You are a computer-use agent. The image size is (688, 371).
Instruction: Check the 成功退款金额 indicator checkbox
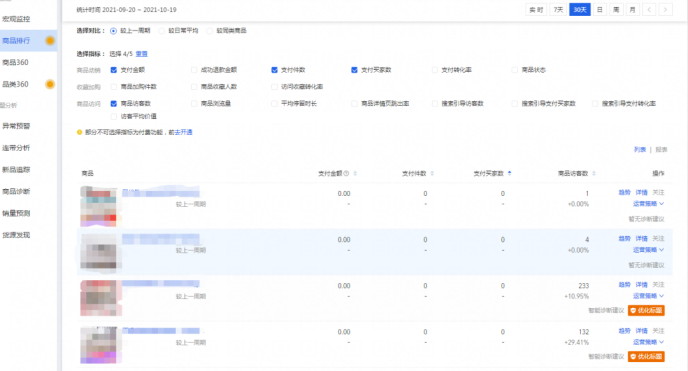(x=194, y=70)
